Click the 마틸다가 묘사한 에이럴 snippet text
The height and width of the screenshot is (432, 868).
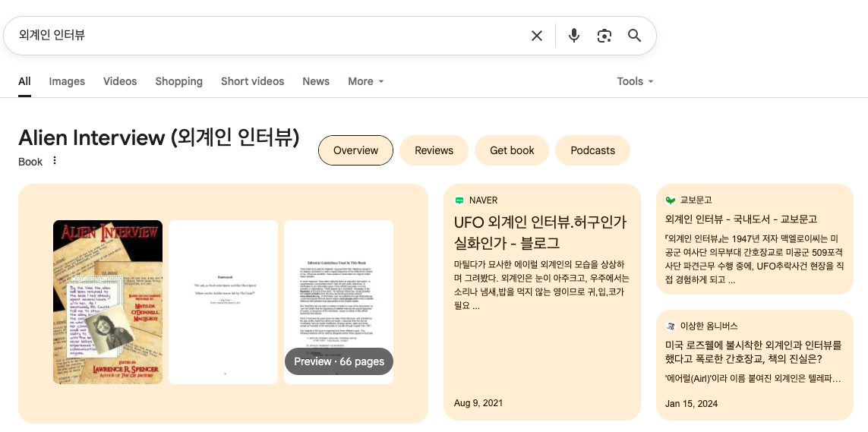[x=541, y=285]
